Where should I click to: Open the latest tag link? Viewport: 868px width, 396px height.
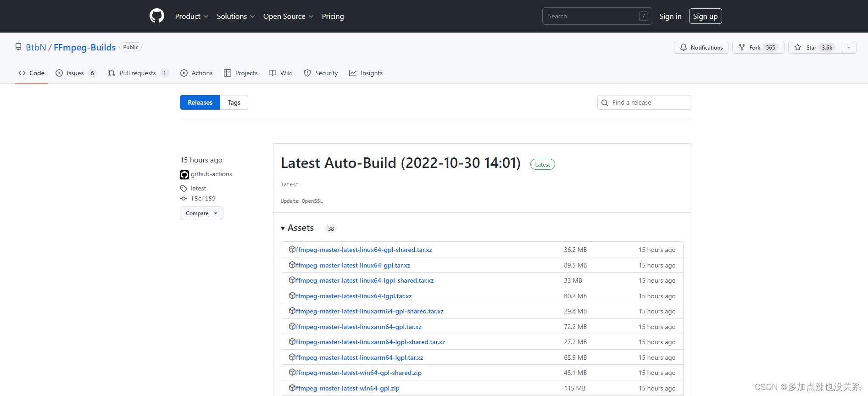coord(198,188)
